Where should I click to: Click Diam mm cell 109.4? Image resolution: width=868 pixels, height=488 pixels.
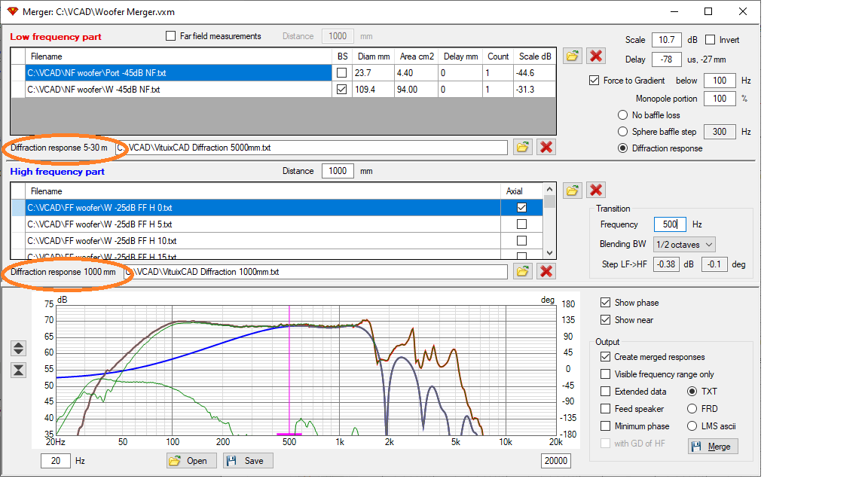click(x=373, y=90)
